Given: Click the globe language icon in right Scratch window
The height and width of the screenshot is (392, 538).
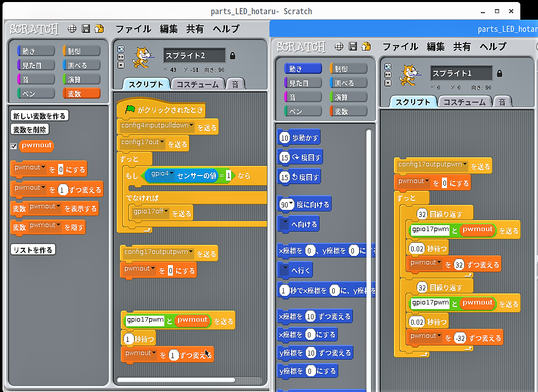Looking at the screenshot, I should tap(339, 47).
